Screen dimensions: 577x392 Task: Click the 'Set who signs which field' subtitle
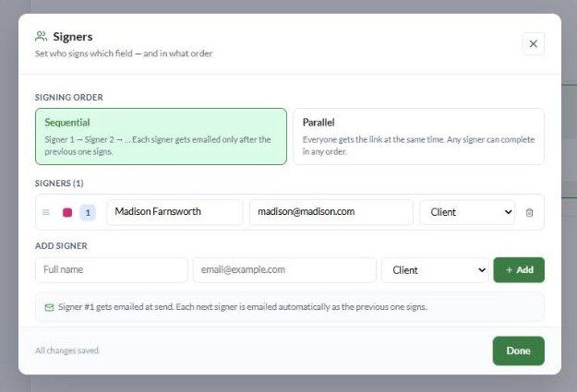click(124, 53)
